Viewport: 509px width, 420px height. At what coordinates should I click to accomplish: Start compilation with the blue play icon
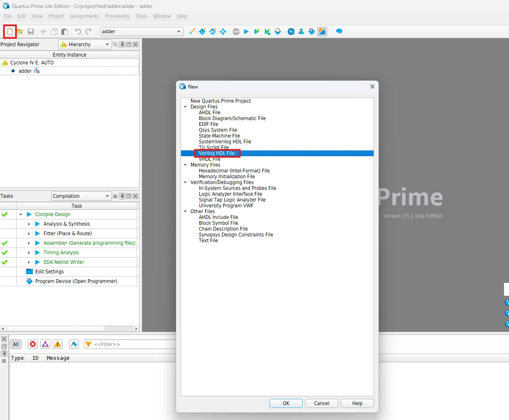[x=246, y=32]
